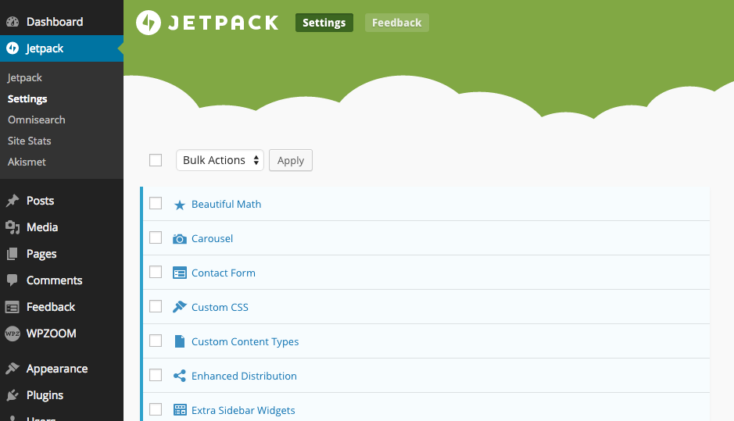Click the star icon beside Beautiful Math
Image resolution: width=734 pixels, height=421 pixels.
pos(179,205)
